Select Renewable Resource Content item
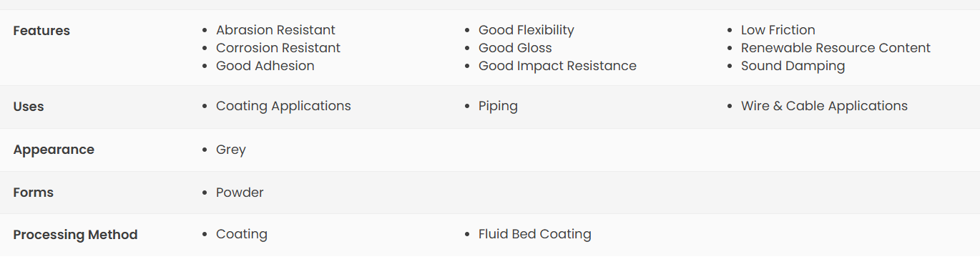The height and width of the screenshot is (272, 980). [x=836, y=48]
